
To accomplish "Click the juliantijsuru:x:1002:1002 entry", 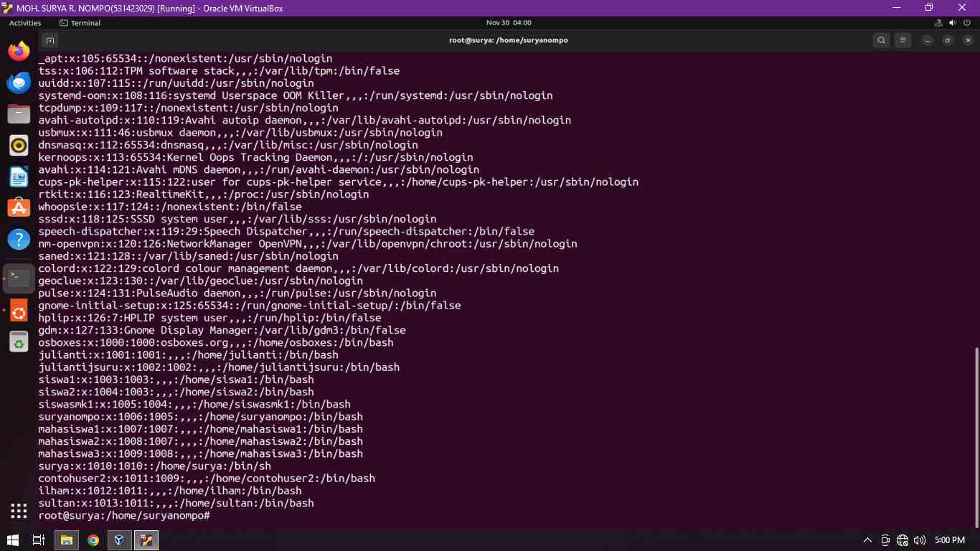I will tap(219, 367).
